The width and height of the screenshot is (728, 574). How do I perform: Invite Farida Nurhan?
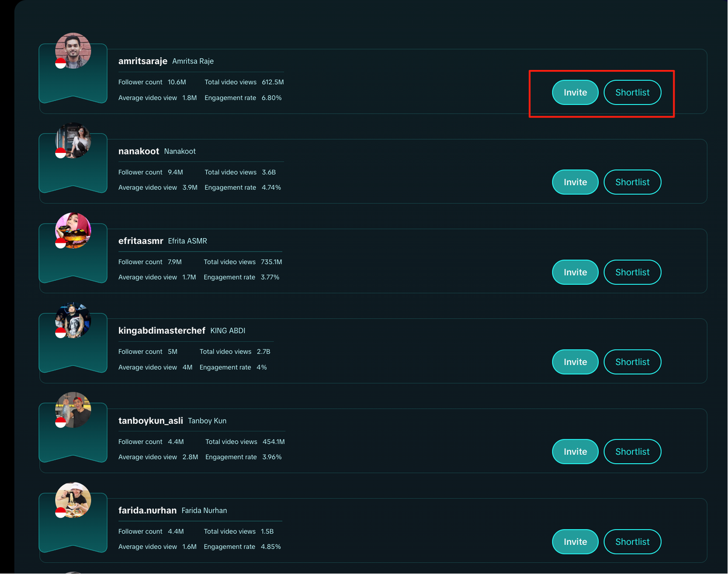pyautogui.click(x=575, y=542)
